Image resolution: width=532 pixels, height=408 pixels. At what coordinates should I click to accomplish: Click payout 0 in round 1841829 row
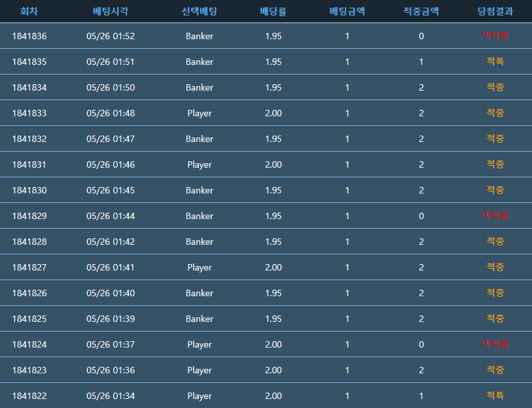point(421,216)
